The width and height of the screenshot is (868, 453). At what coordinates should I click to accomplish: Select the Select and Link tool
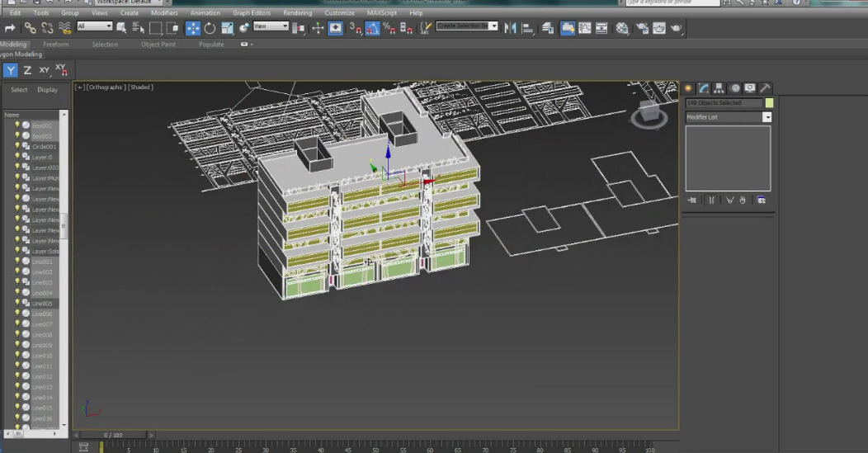click(x=30, y=28)
